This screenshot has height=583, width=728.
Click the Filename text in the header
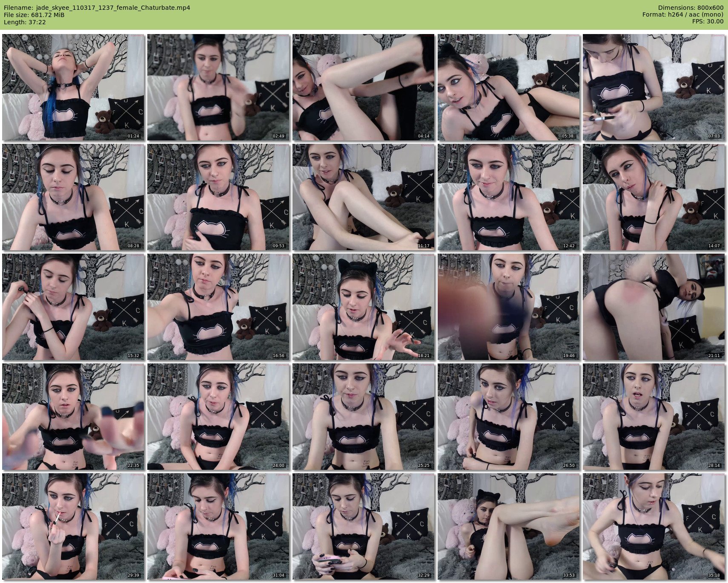tap(97, 8)
